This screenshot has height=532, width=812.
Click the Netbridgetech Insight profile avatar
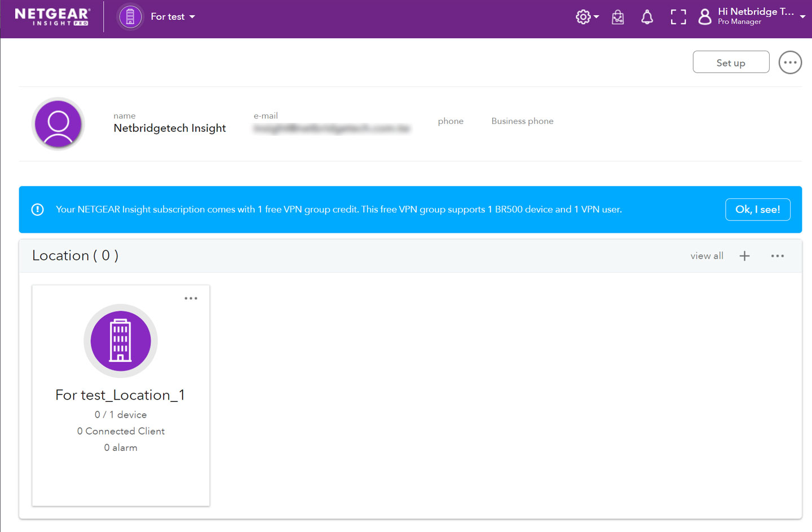(x=58, y=124)
